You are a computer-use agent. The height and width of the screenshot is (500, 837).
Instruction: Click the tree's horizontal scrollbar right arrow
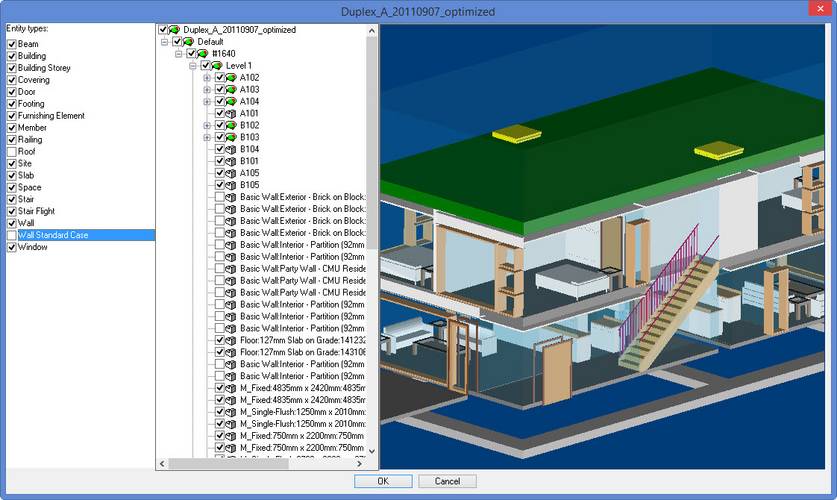pyautogui.click(x=361, y=464)
